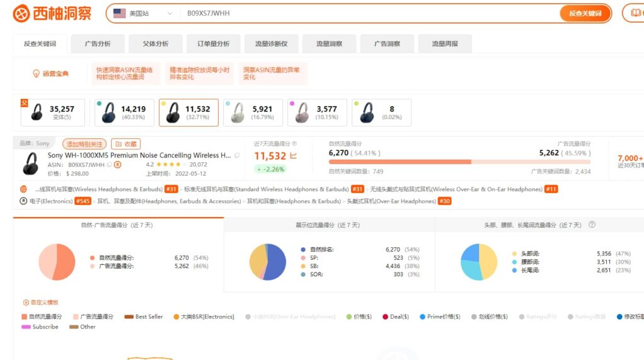This screenshot has height=360, width=644.
Task: Open the 洞察ASIN流量的异常变化 tip card
Action: coord(273,74)
